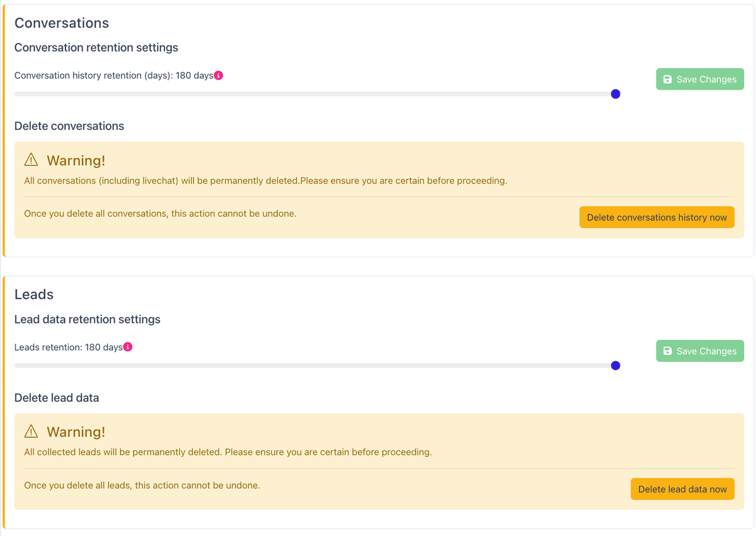The width and height of the screenshot is (756, 536).
Task: Click the conversation history retention slider handle
Action: click(x=616, y=94)
